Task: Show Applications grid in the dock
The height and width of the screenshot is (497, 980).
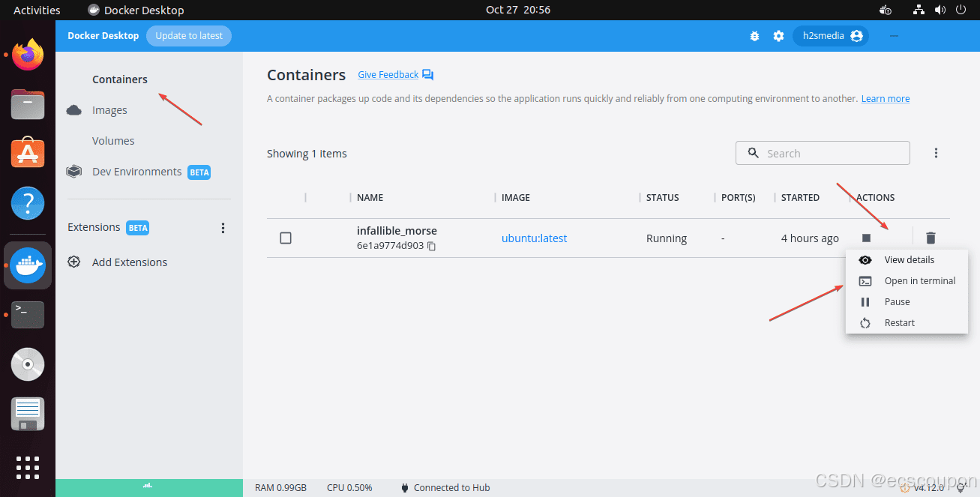Action: tap(28, 467)
